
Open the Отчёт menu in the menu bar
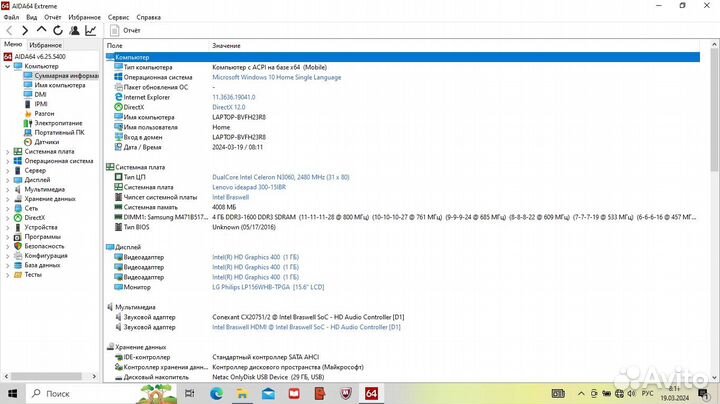pos(52,17)
